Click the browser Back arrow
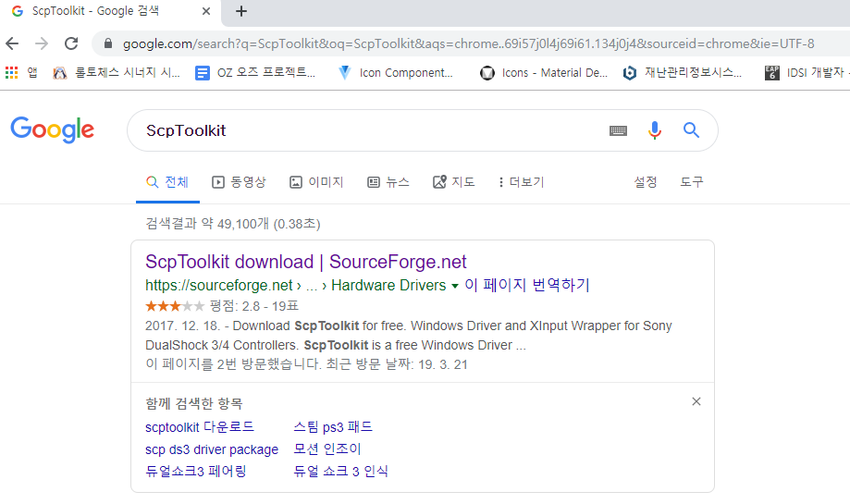The height and width of the screenshot is (504, 850). pos(12,43)
